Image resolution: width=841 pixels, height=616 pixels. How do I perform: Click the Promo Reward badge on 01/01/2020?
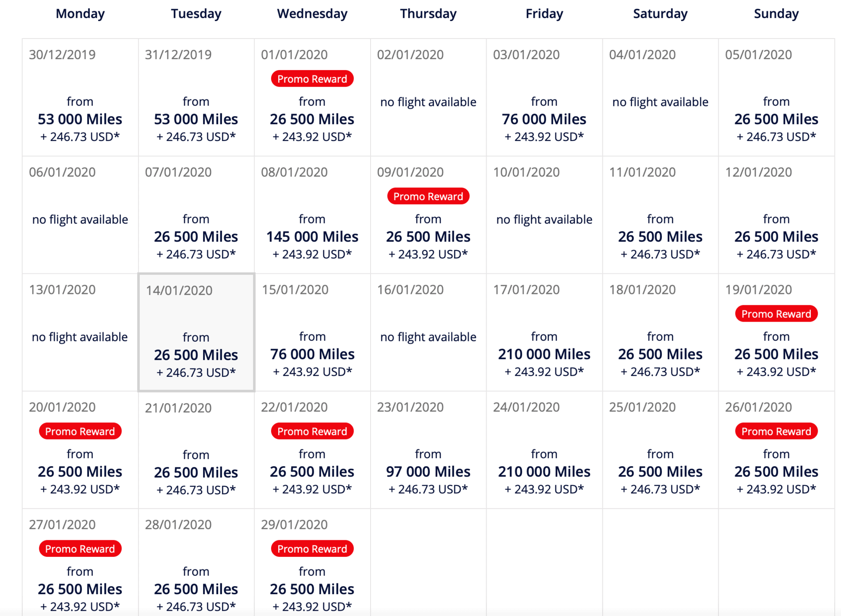(312, 79)
